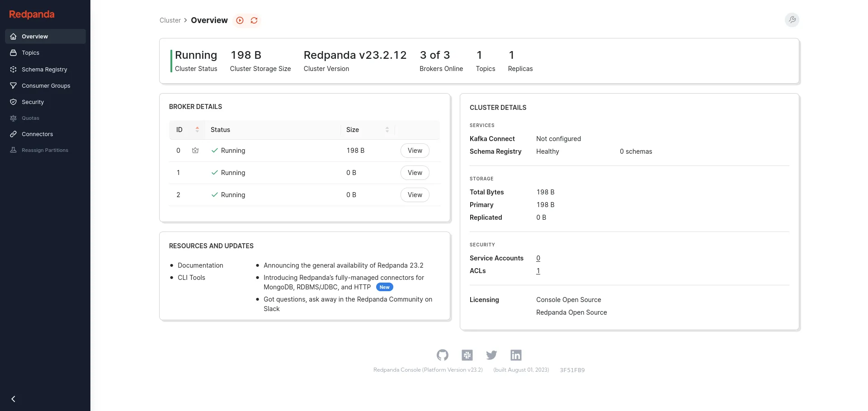This screenshot has height=411, width=868.
Task: Go to Topics in the sidebar
Action: (45, 53)
